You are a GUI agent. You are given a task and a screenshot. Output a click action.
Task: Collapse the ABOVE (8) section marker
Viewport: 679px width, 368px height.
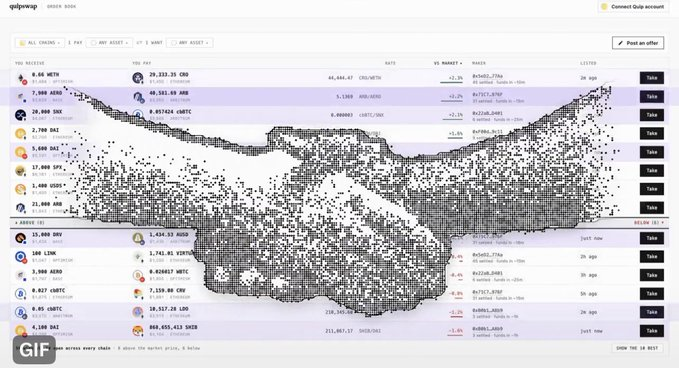[29, 223]
